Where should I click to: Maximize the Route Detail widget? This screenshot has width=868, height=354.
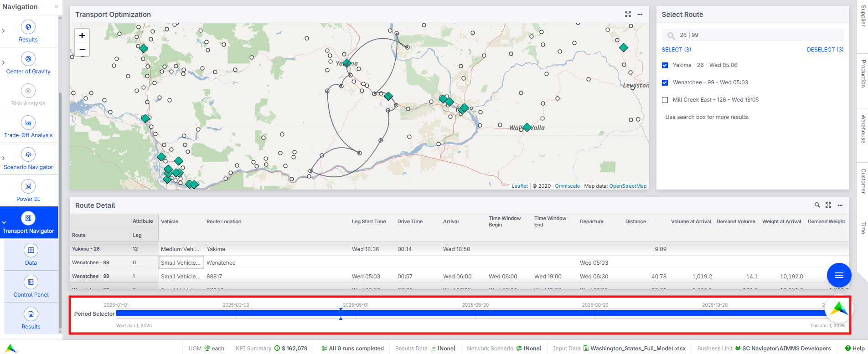(x=828, y=205)
